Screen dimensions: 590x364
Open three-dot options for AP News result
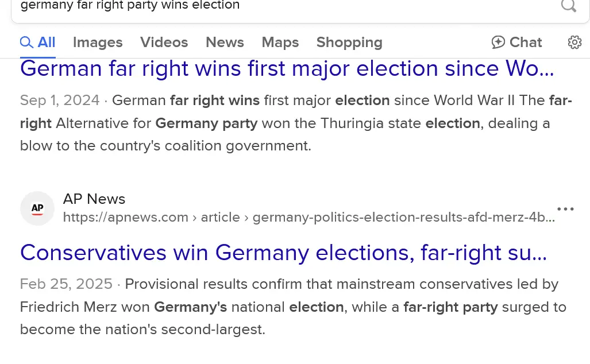click(565, 209)
